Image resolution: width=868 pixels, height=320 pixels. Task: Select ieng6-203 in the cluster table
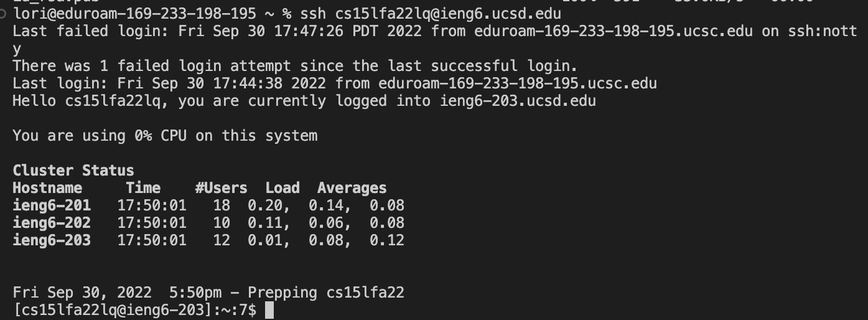pos(52,240)
